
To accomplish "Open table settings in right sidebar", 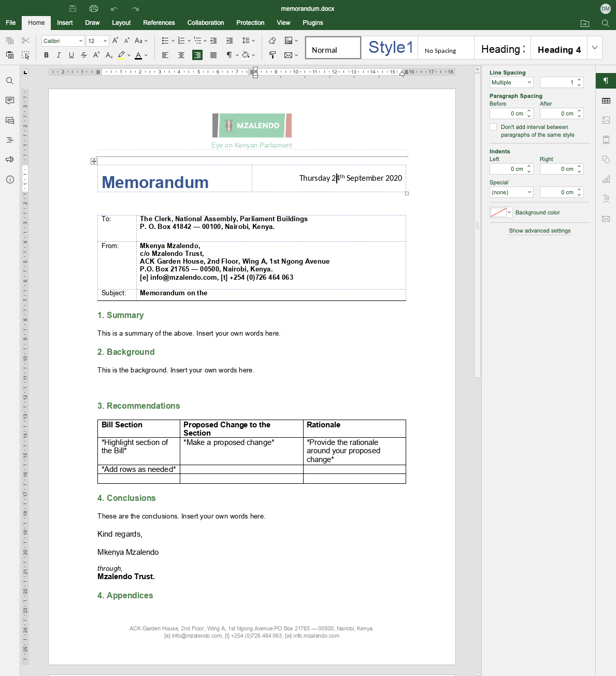I will click(x=606, y=101).
